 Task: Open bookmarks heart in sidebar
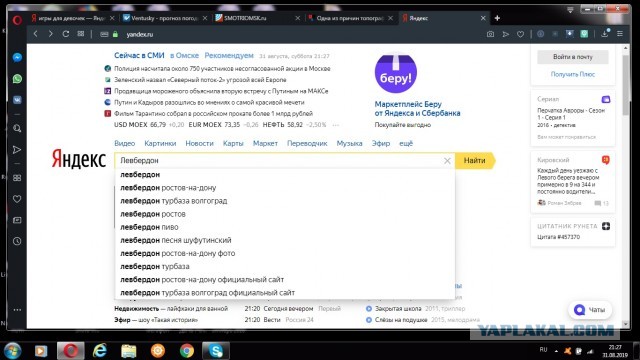17,199
